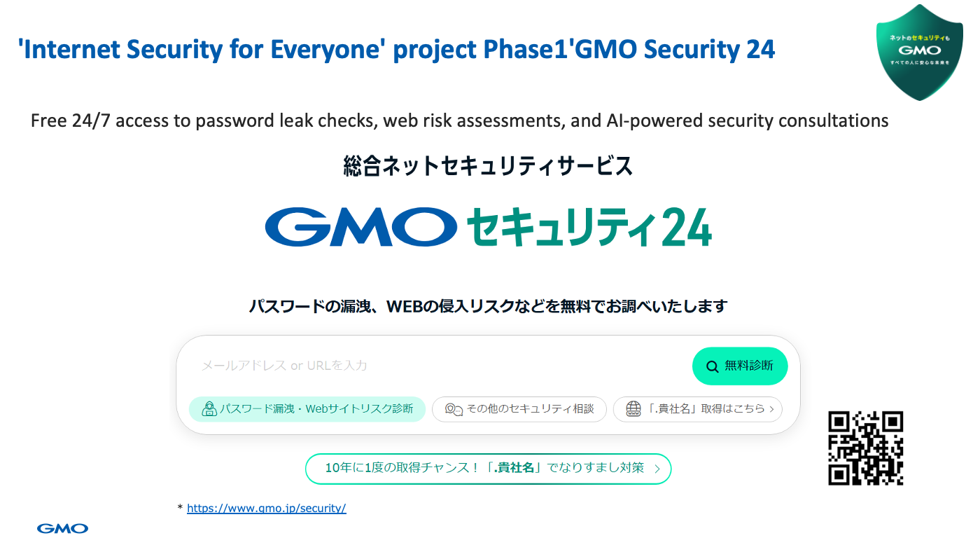The height and width of the screenshot is (552, 980).
Task: Open 「.貴社名」取得はこちら chip
Action: coord(697,409)
